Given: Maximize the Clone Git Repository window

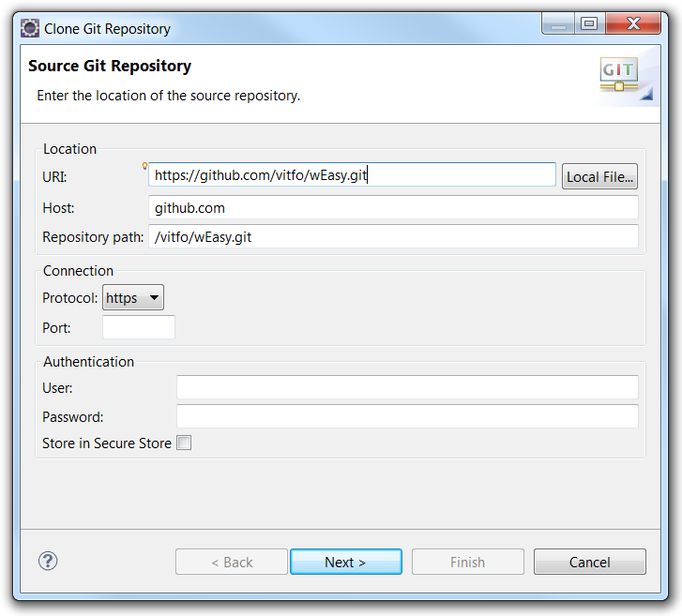Looking at the screenshot, I should pos(589,23).
